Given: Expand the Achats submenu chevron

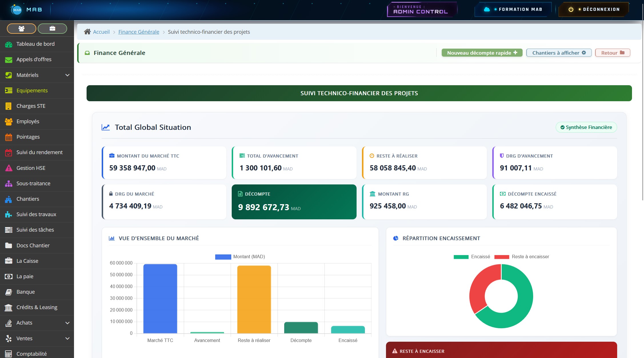Looking at the screenshot, I should [x=67, y=323].
